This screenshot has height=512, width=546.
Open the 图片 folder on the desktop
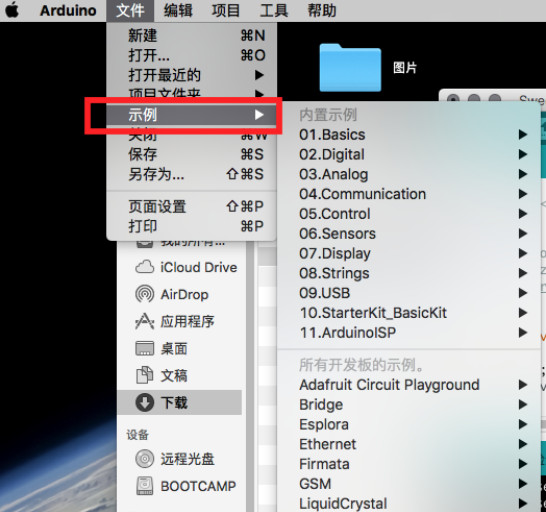pyautogui.click(x=350, y=68)
